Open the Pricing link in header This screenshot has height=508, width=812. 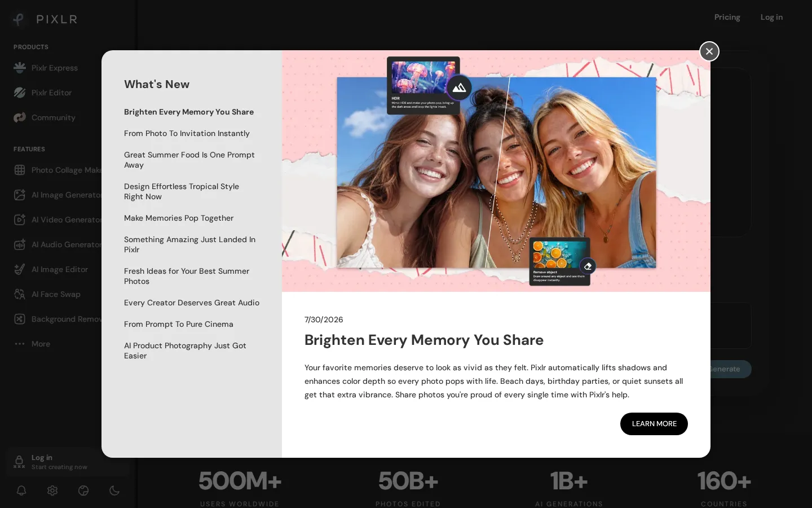tap(727, 17)
